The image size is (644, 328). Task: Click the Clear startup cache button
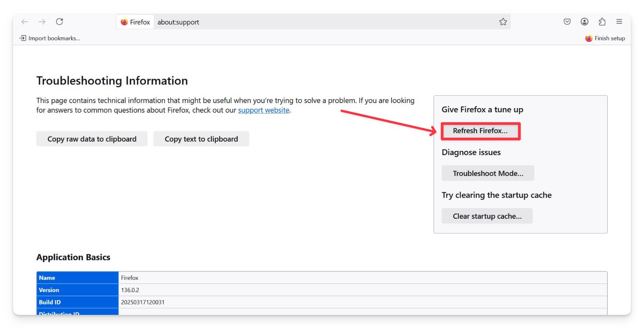(487, 216)
